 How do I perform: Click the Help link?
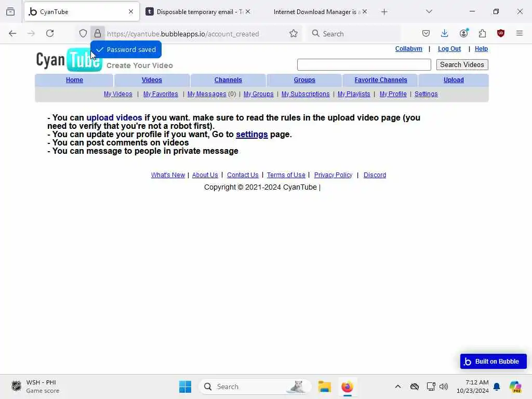point(481,49)
